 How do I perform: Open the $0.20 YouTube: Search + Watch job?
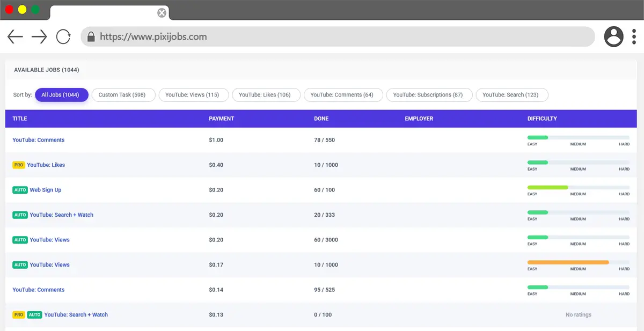[x=62, y=215]
